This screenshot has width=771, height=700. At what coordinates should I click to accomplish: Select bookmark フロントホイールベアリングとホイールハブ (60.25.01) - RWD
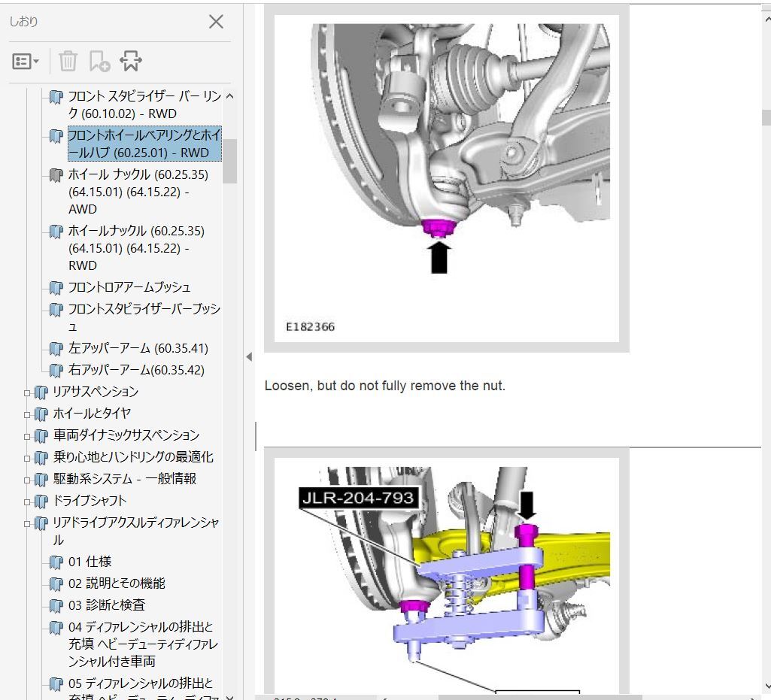pyautogui.click(x=144, y=144)
